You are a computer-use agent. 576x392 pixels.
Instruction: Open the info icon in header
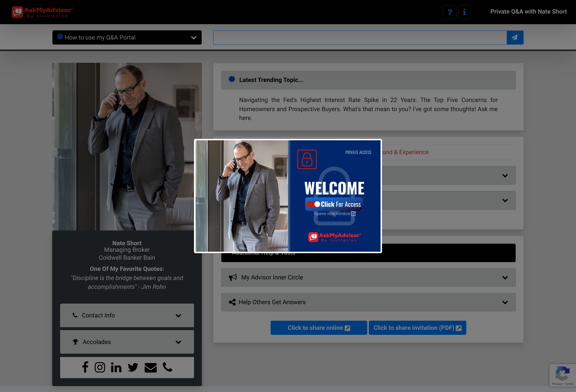465,12
